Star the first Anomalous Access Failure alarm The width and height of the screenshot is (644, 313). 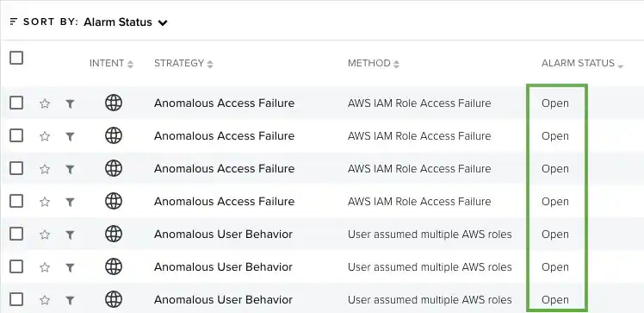click(x=45, y=103)
